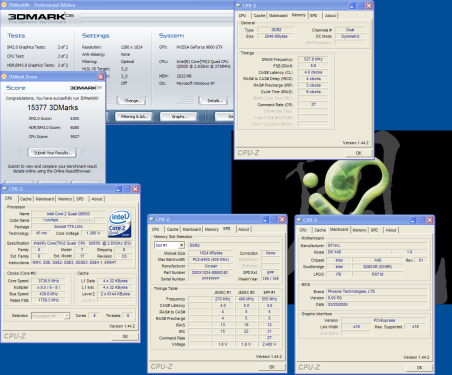Select About tab in the SPD window
The image size is (452, 375).
coord(244,229)
